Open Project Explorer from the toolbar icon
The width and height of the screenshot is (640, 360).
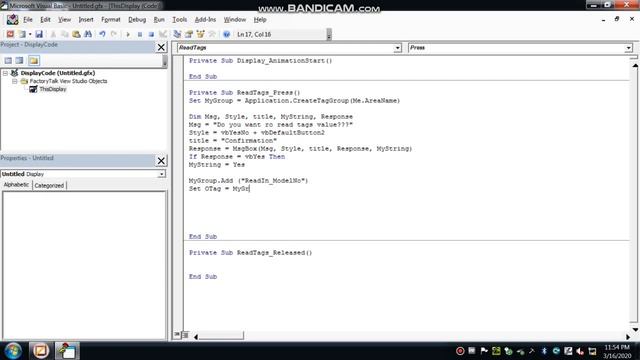pyautogui.click(x=177, y=34)
